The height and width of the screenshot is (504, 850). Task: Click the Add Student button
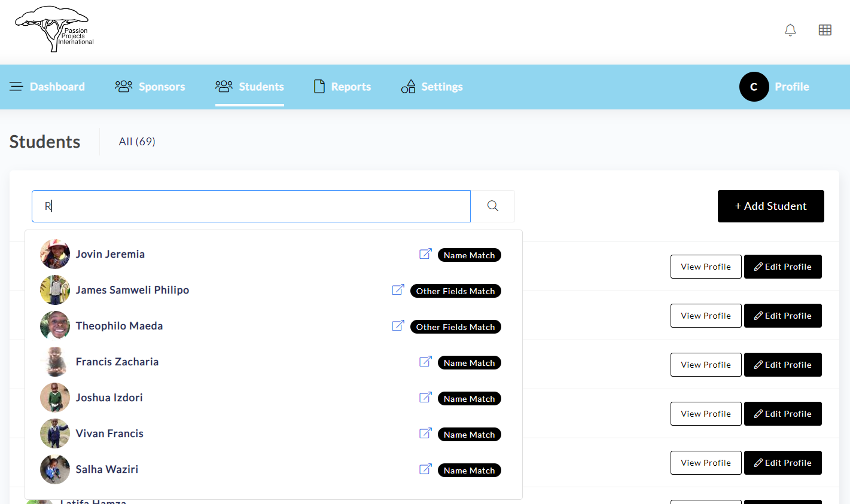click(770, 206)
